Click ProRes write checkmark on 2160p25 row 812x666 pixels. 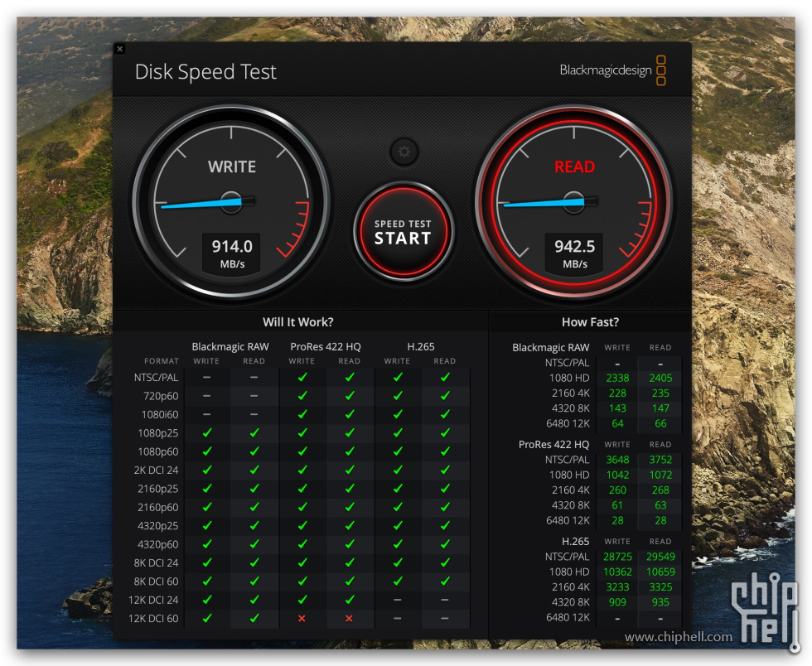pyautogui.click(x=302, y=489)
